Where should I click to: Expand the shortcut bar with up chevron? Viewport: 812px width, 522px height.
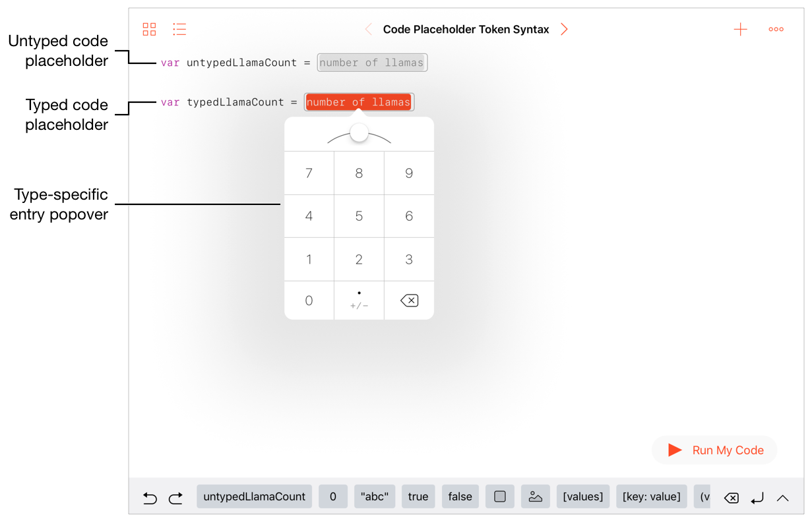pos(783,498)
